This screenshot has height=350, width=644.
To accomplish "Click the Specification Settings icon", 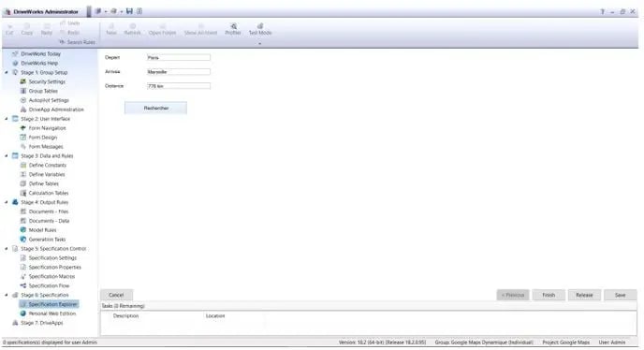I will 23,258.
